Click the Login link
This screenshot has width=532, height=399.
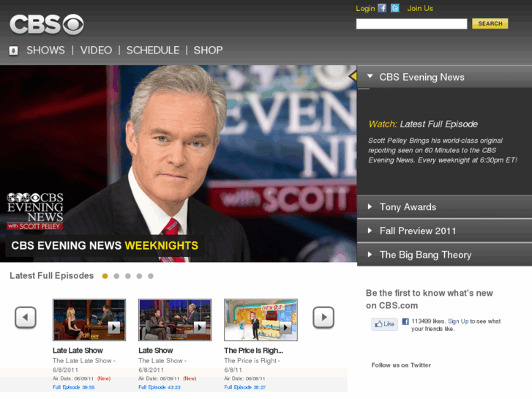[365, 9]
